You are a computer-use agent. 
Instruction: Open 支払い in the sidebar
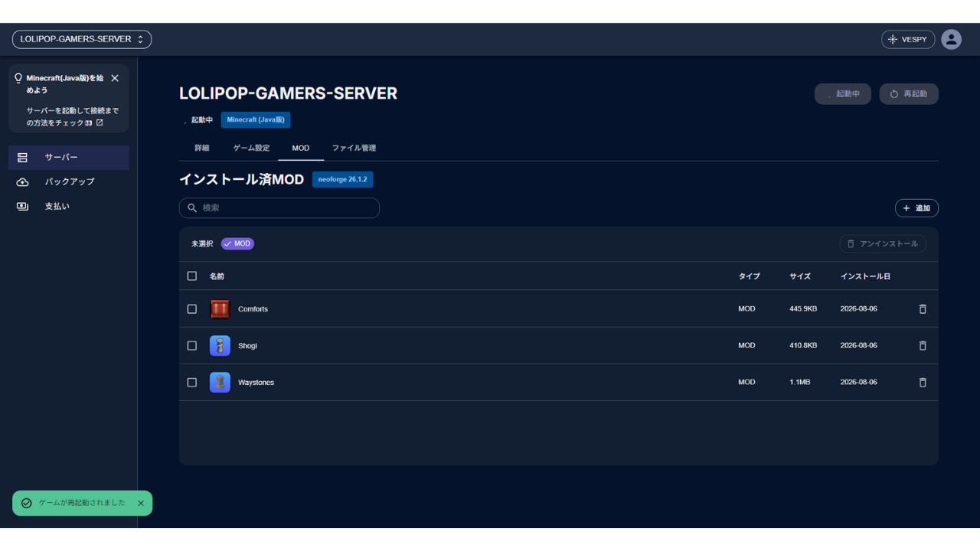click(68, 207)
